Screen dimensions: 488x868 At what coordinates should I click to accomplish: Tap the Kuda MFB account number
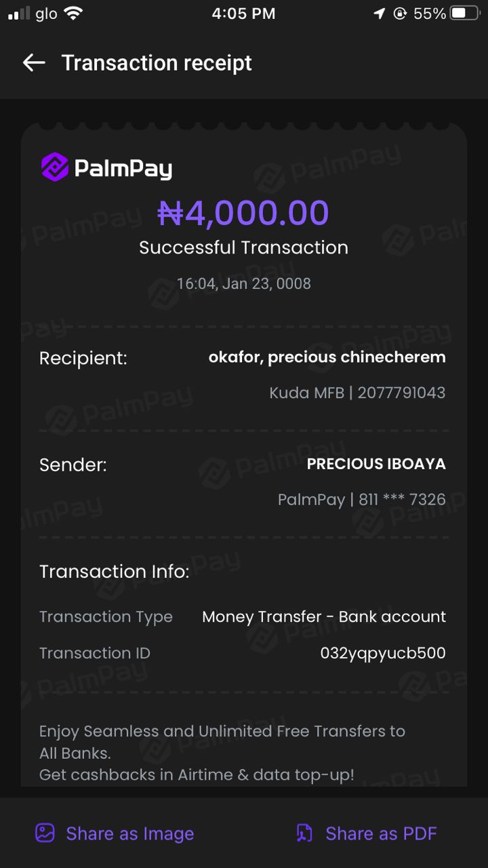tap(357, 393)
